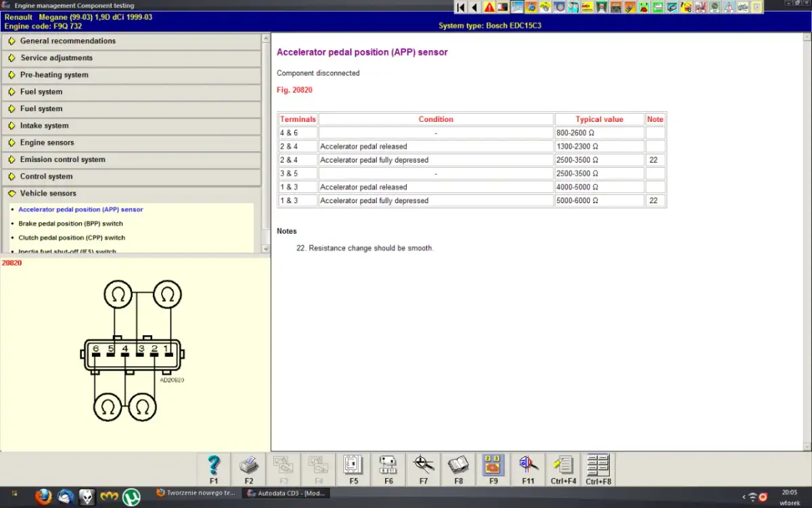Click the F7 magnifier icon
Screen dimensions: 812x508
pos(424,465)
